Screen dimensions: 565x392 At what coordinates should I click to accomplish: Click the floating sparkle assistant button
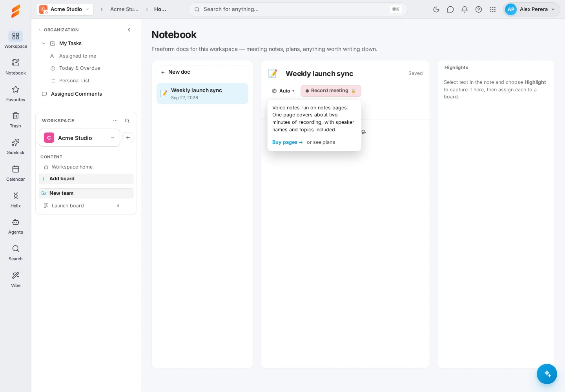[547, 374]
